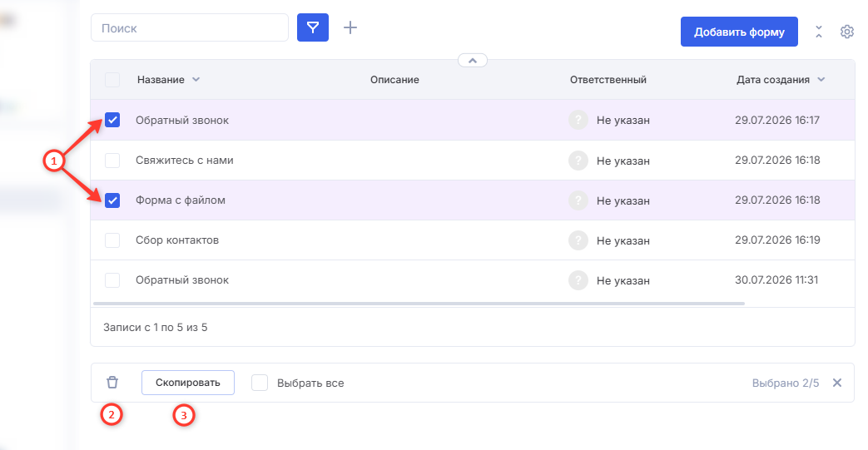
Task: Collapse the panel with top chevron handle
Action: pos(473,61)
